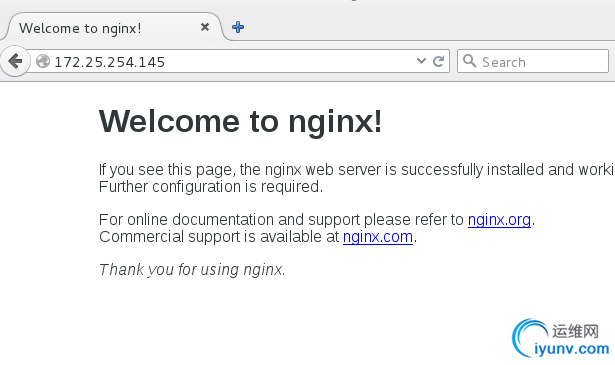The image size is (615, 365).
Task: Select the Welcome to nginx! tab
Action: point(113,27)
